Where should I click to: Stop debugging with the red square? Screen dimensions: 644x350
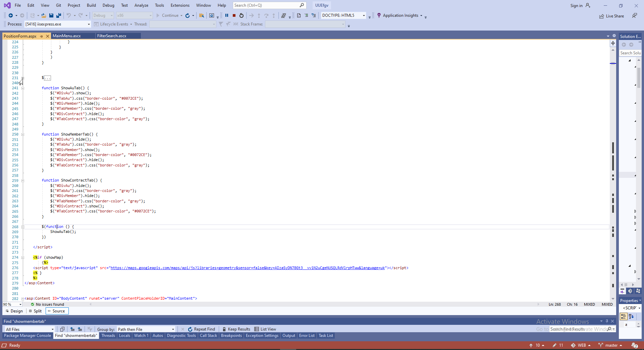pos(234,15)
